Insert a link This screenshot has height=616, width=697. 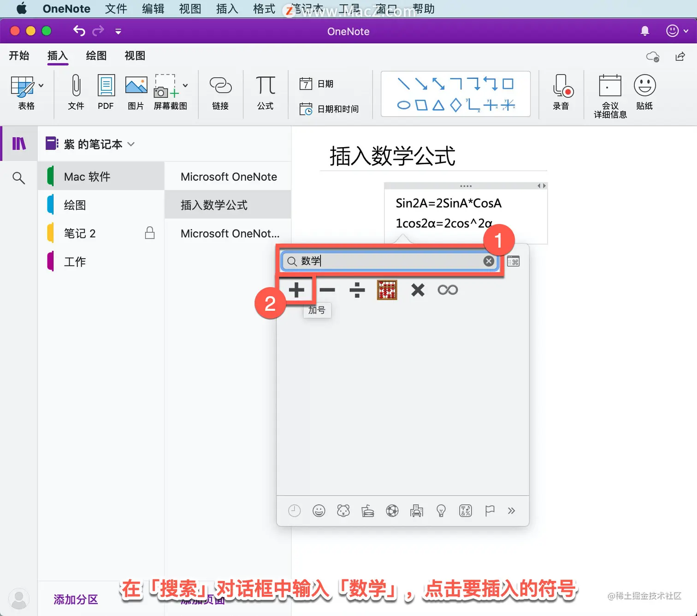pyautogui.click(x=220, y=93)
